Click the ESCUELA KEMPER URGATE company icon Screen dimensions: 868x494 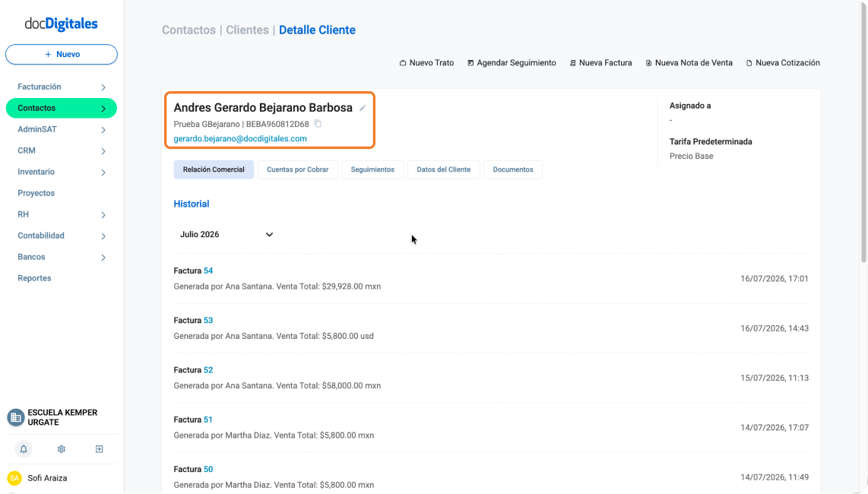15,417
